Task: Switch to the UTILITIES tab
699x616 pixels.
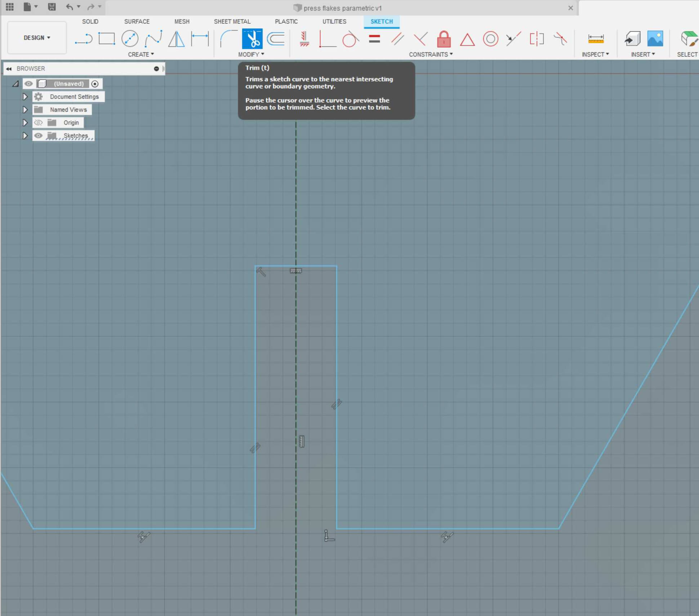Action: click(x=334, y=21)
